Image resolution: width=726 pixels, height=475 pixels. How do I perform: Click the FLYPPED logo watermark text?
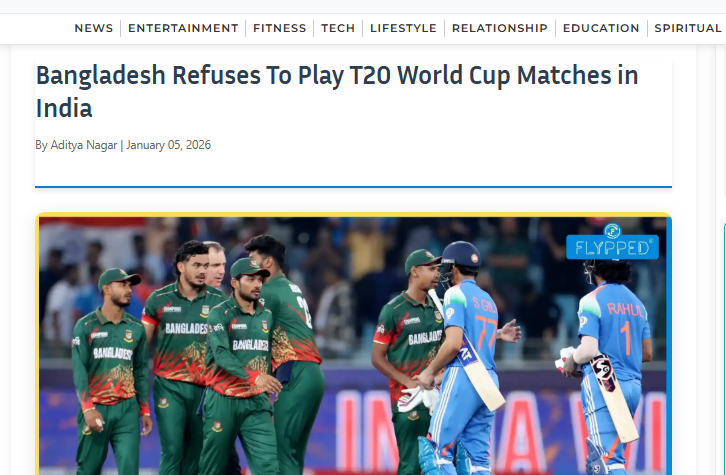point(612,248)
